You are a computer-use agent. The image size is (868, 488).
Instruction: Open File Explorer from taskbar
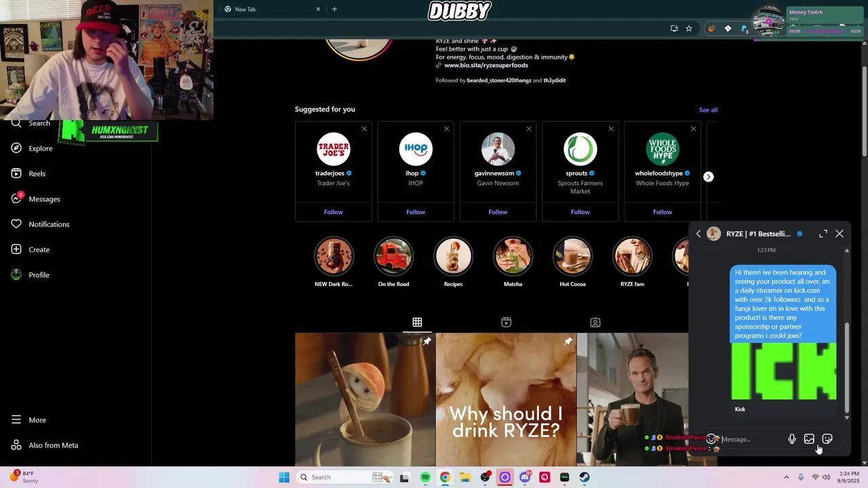click(465, 477)
